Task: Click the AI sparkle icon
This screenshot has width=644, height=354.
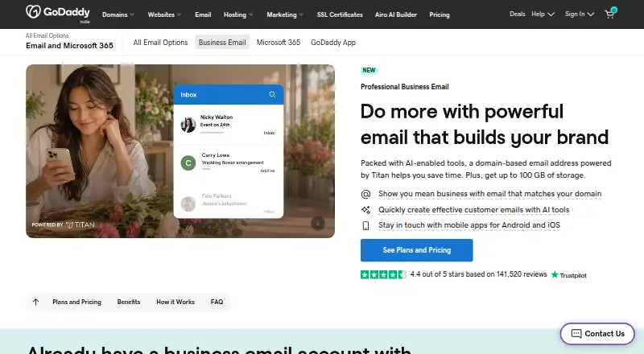Action: (x=365, y=210)
